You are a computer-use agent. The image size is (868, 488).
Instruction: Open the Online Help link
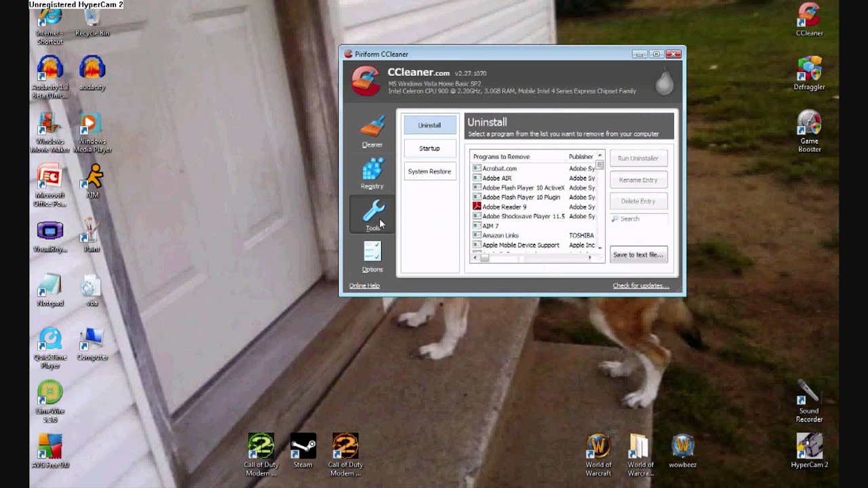tap(364, 286)
